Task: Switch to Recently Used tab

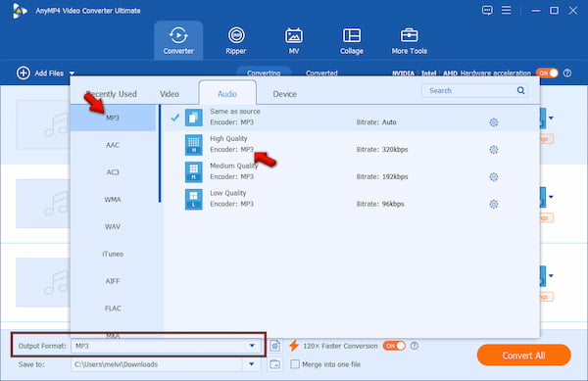Action: 112,94
